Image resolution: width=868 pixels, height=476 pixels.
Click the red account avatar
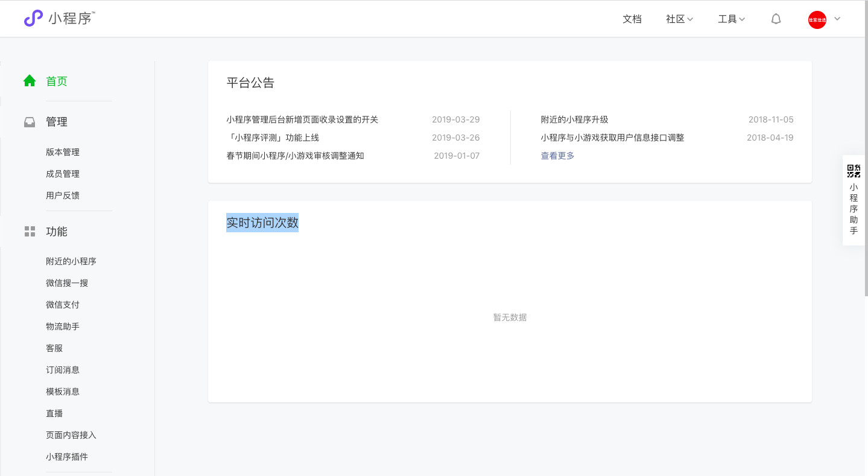(x=817, y=20)
